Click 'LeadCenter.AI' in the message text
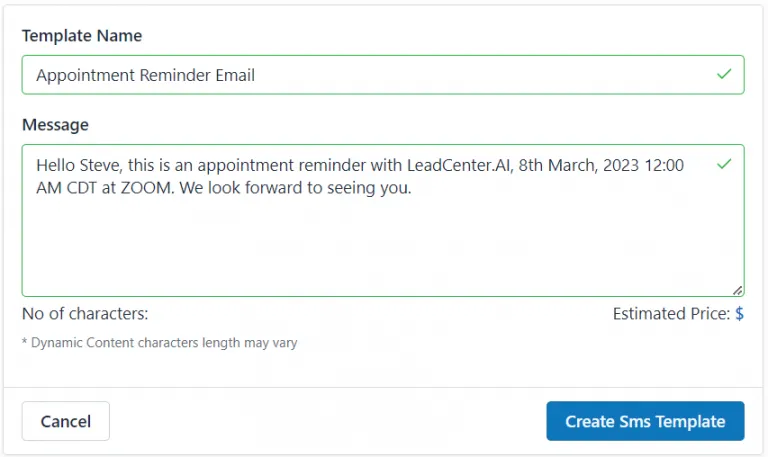 pyautogui.click(x=459, y=166)
